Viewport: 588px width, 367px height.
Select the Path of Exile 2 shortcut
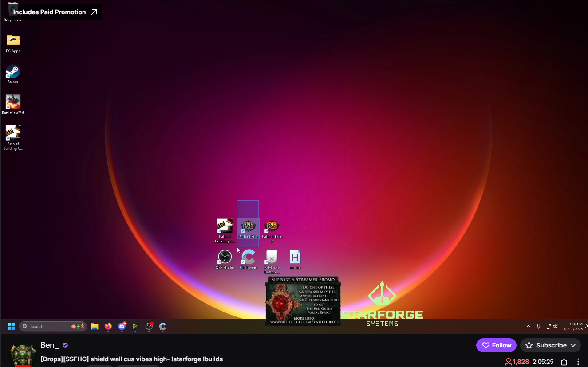[x=272, y=231]
